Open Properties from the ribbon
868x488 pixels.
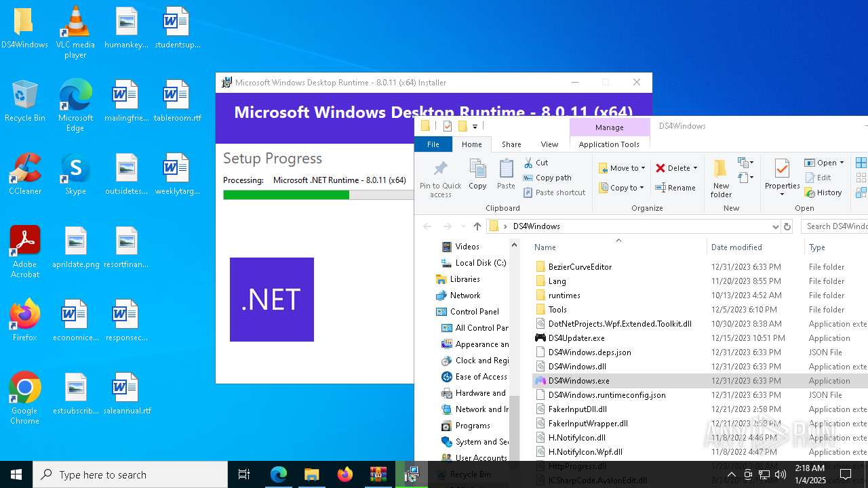pyautogui.click(x=782, y=178)
